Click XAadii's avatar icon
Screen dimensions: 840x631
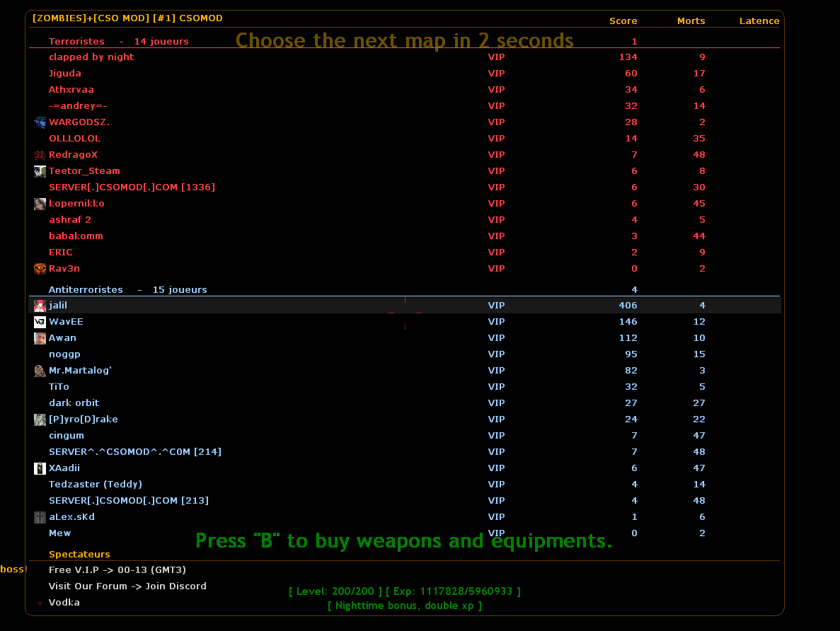pyautogui.click(x=40, y=468)
